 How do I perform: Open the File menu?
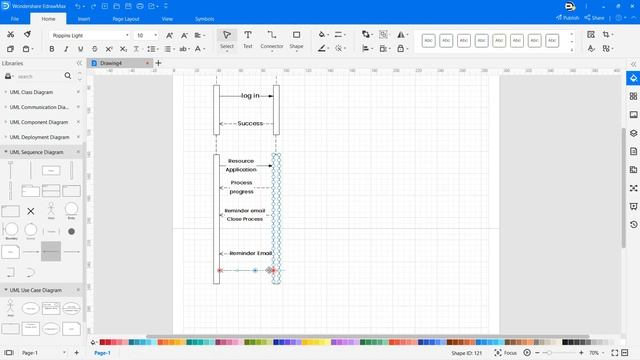[x=15, y=19]
